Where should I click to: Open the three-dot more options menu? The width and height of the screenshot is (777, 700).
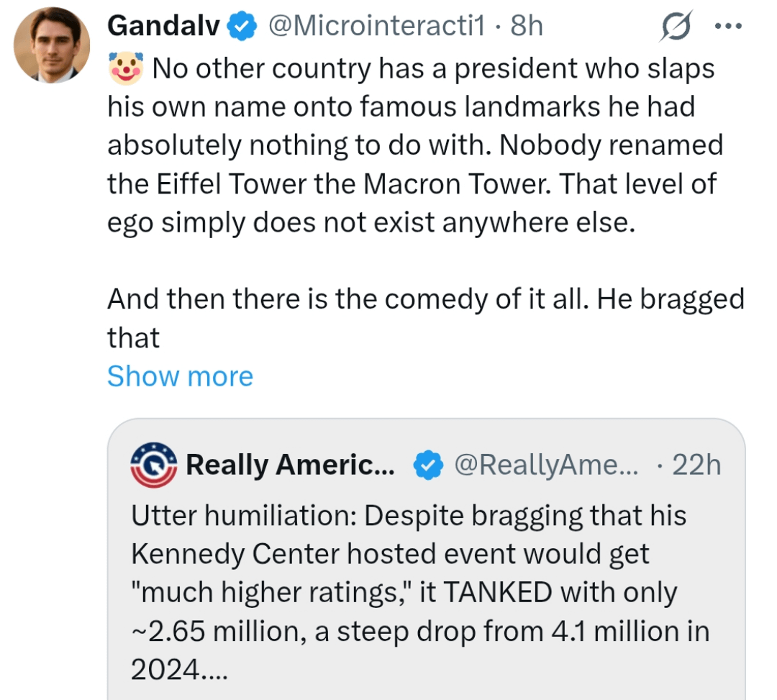coord(727,27)
